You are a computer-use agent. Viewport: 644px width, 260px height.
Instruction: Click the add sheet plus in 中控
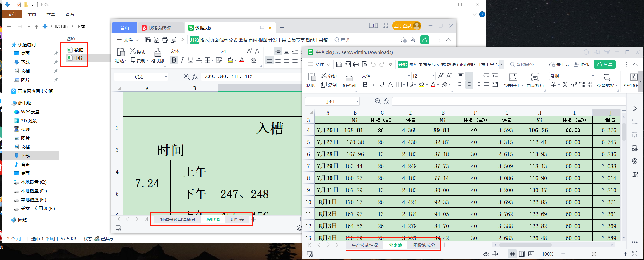coord(445,245)
